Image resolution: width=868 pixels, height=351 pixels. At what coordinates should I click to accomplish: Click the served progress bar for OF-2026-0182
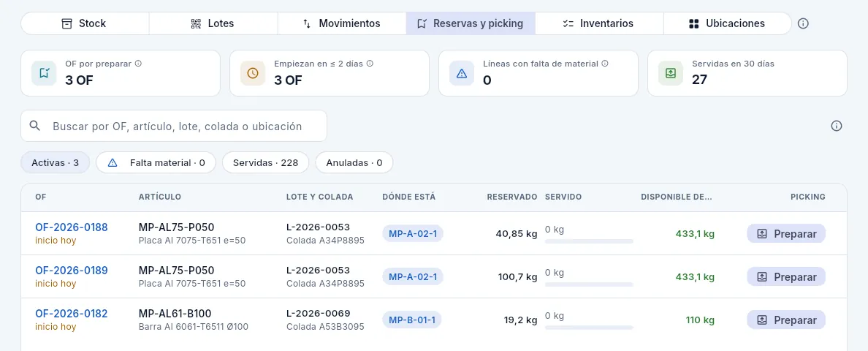pos(589,327)
